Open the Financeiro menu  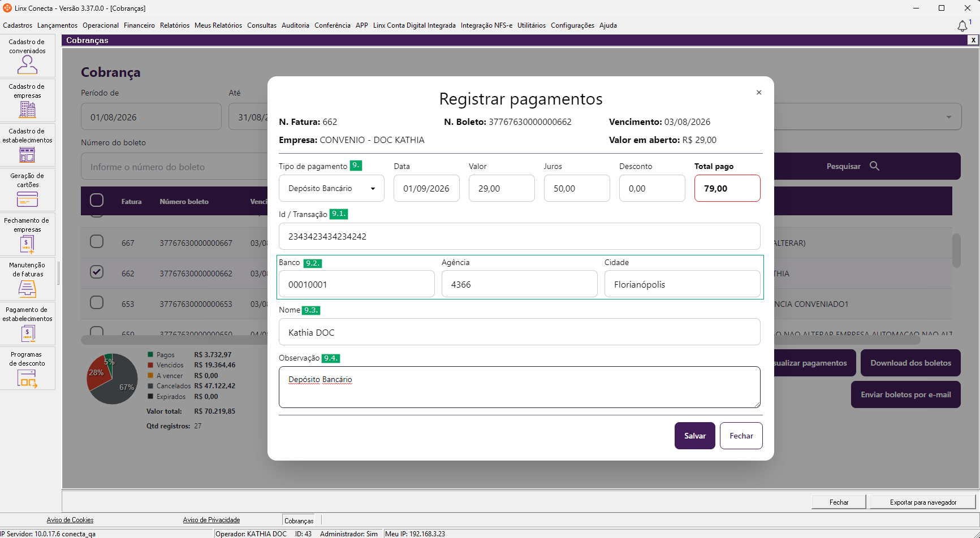[139, 25]
